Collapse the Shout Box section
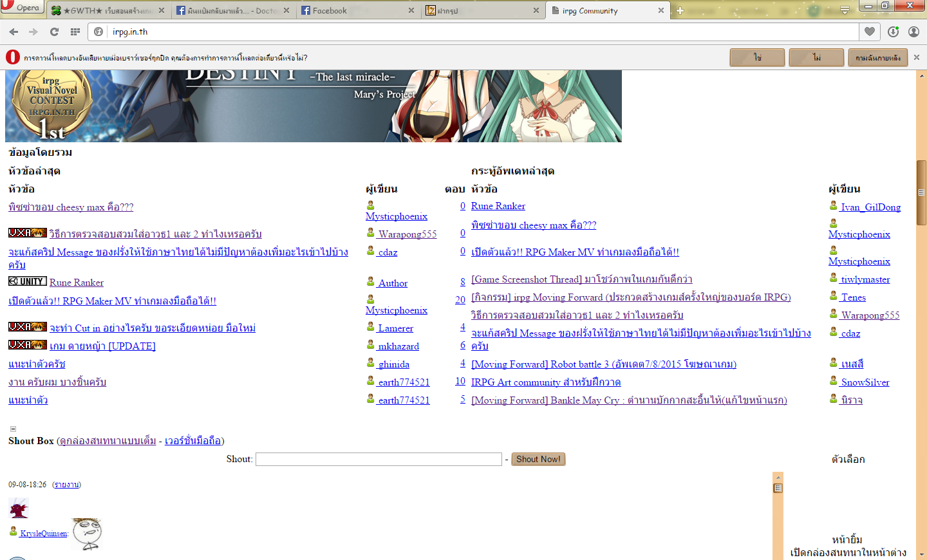The width and height of the screenshot is (927, 560). tap(13, 429)
